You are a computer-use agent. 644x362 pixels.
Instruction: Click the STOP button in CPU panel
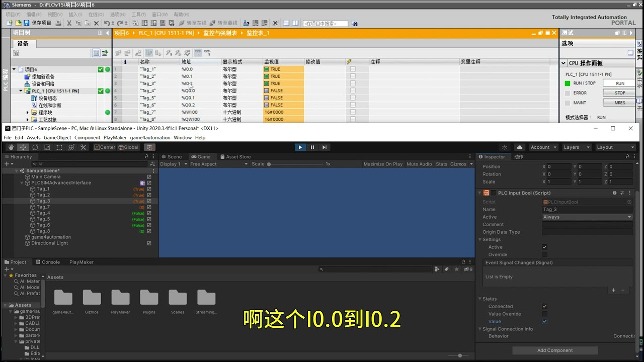[x=620, y=93]
